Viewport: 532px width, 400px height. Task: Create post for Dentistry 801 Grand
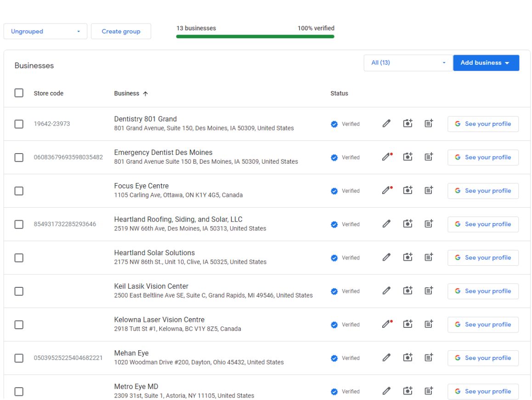[429, 123]
